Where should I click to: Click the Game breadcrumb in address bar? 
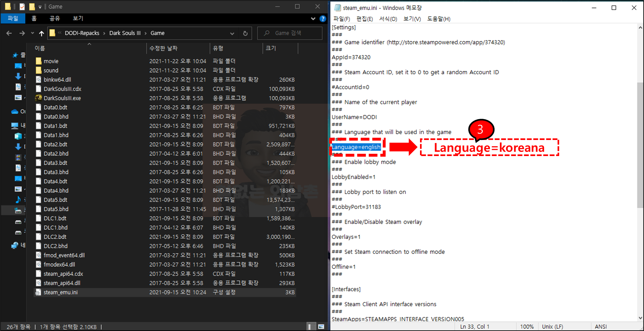157,33
